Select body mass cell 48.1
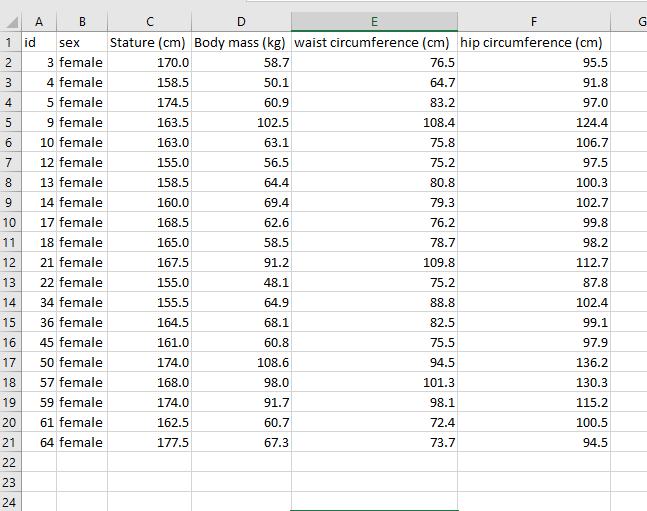 pos(241,282)
